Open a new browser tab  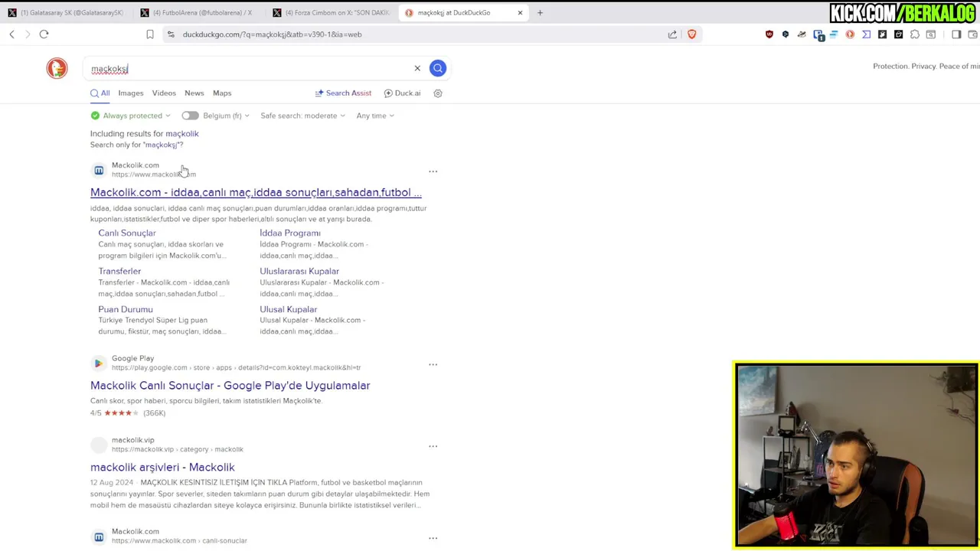pyautogui.click(x=540, y=12)
